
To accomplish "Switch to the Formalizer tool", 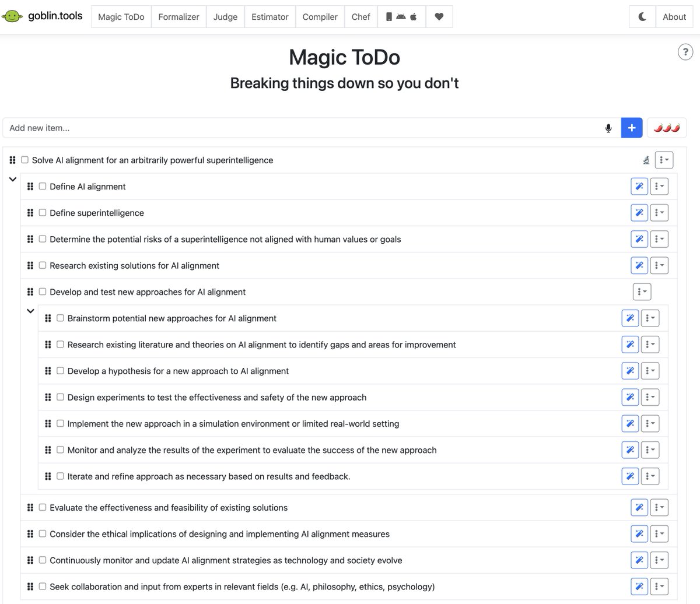I will 178,17.
